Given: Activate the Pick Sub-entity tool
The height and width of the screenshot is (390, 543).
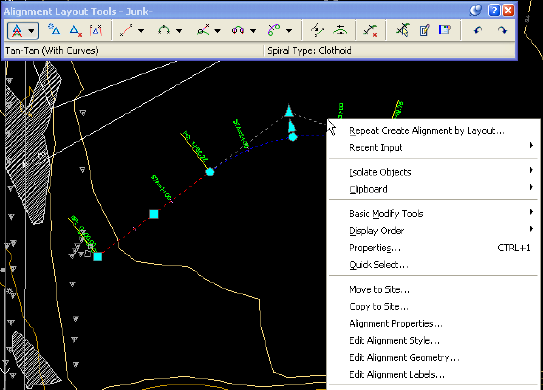Looking at the screenshot, I should coord(402,30).
